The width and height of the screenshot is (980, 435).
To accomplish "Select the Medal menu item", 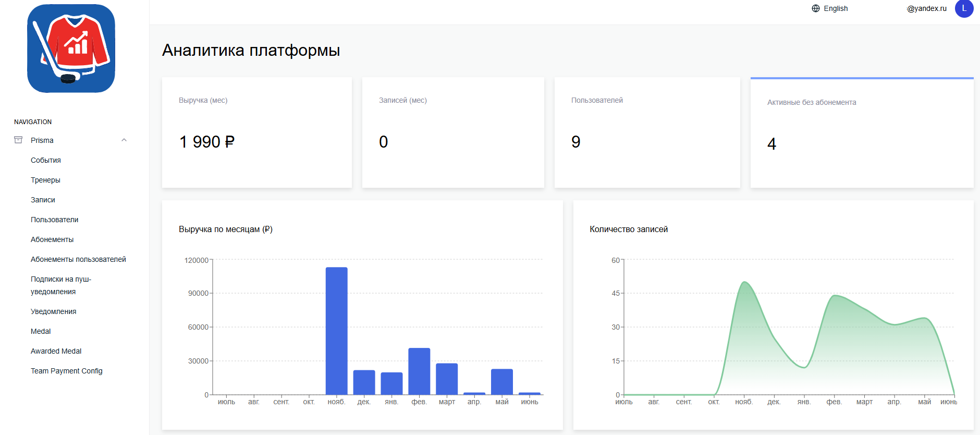I will [41, 331].
